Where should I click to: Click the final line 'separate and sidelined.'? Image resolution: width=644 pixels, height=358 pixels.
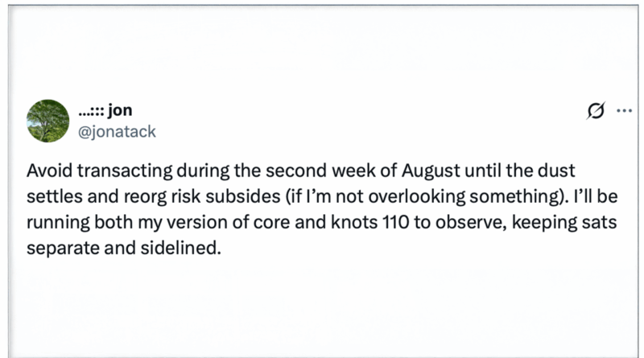click(x=124, y=248)
